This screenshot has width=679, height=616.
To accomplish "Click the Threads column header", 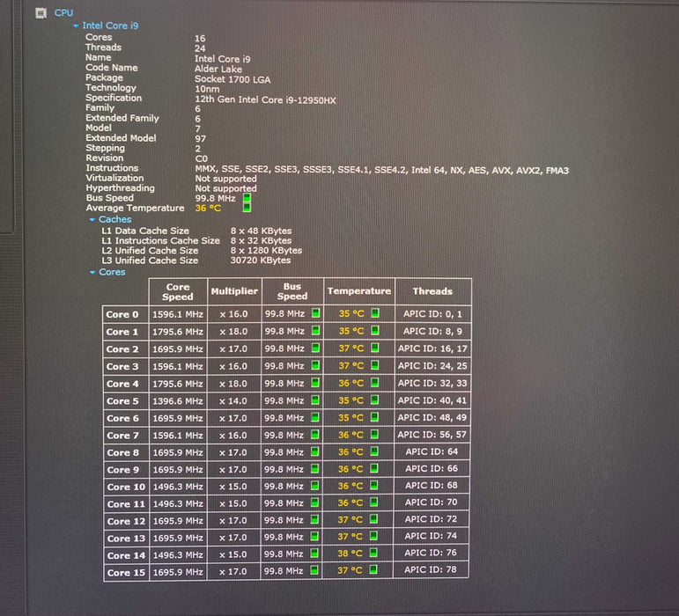I will (432, 291).
